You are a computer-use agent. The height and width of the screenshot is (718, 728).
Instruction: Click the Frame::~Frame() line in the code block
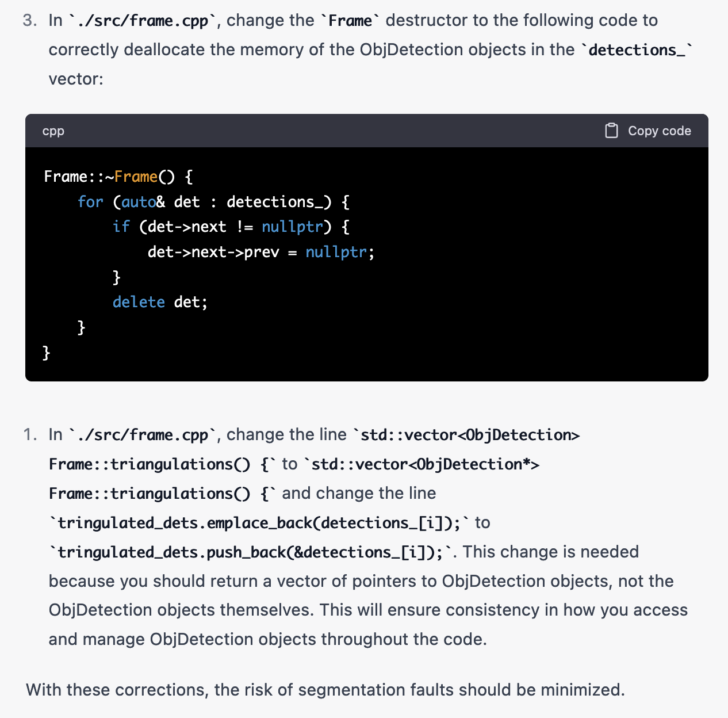(117, 177)
